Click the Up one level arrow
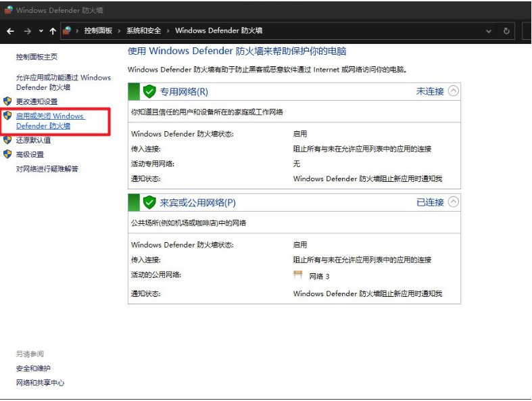 (53, 31)
